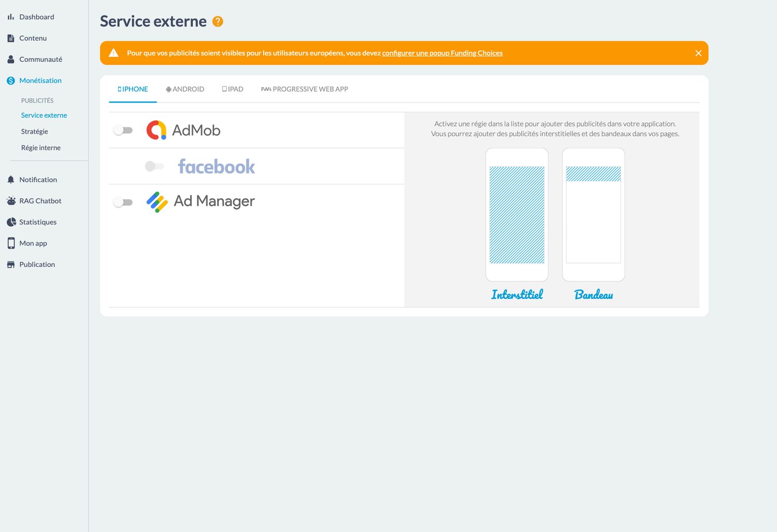Open the Funding Choices popup configuration link

coord(442,53)
